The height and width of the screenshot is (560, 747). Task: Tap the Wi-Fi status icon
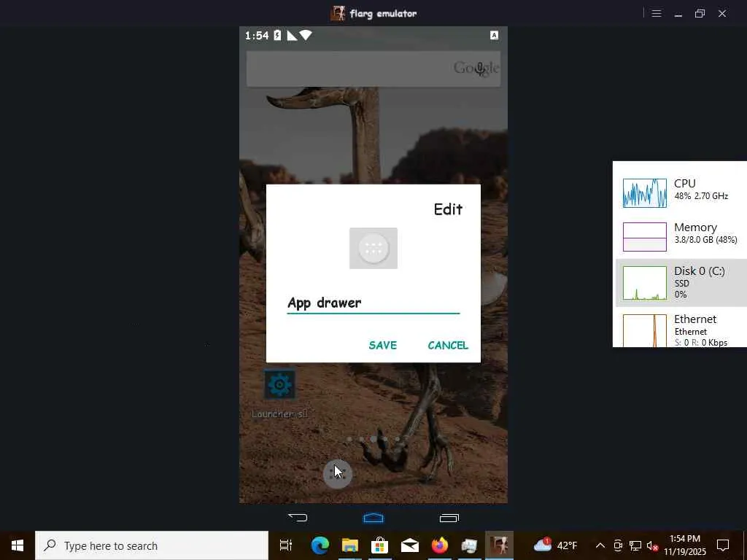[306, 35]
